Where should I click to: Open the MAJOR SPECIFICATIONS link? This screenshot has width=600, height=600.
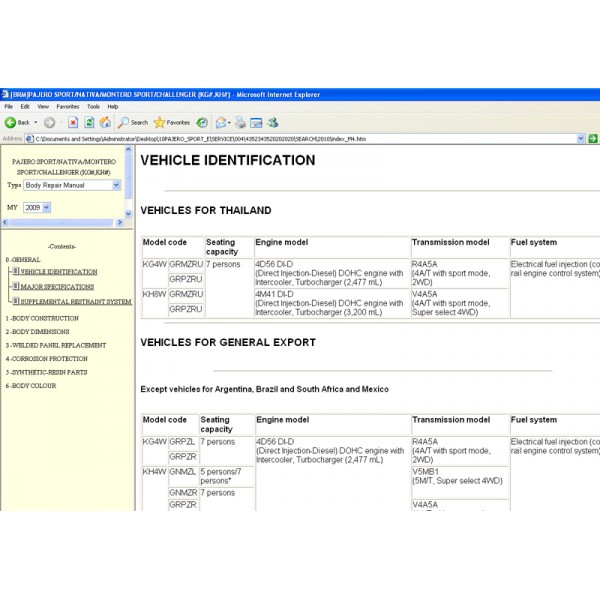pyautogui.click(x=57, y=287)
